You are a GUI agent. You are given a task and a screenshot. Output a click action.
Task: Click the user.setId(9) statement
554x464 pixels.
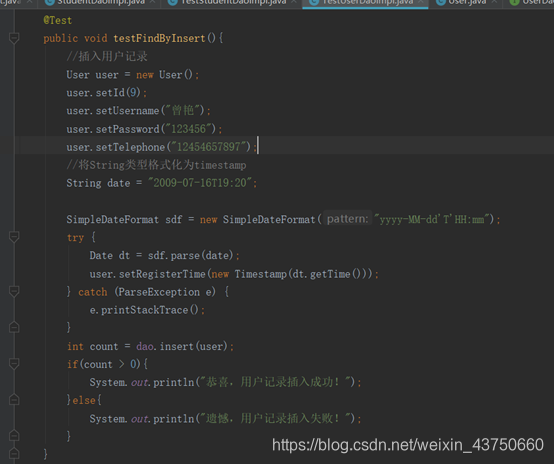tap(107, 93)
